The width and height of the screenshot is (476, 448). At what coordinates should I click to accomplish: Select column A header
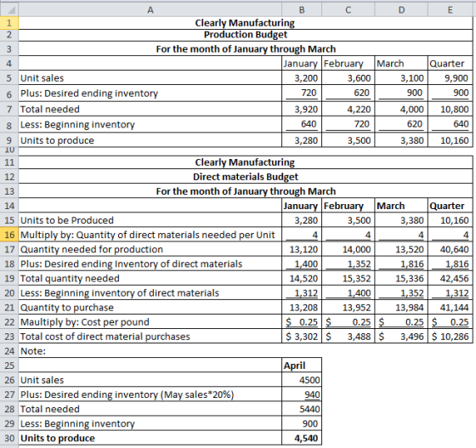point(150,9)
